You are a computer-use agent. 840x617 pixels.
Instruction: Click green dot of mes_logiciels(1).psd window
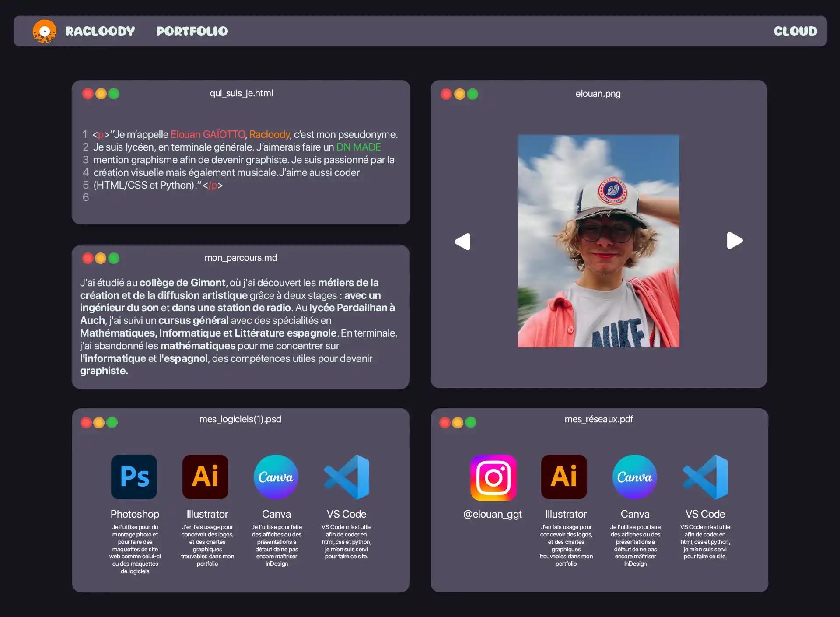pyautogui.click(x=112, y=422)
